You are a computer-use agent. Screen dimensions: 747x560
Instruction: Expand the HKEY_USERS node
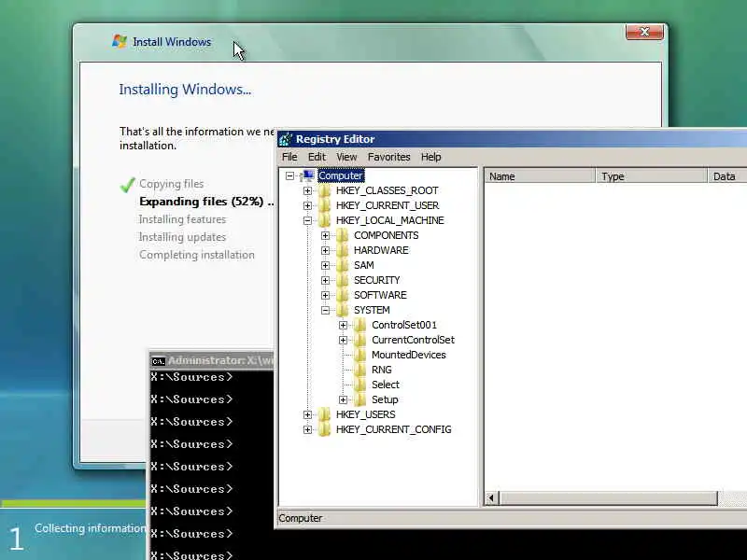tap(307, 414)
